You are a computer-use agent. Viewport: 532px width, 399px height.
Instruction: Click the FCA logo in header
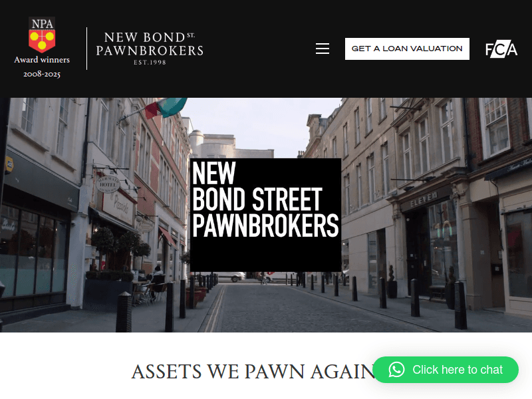point(501,49)
